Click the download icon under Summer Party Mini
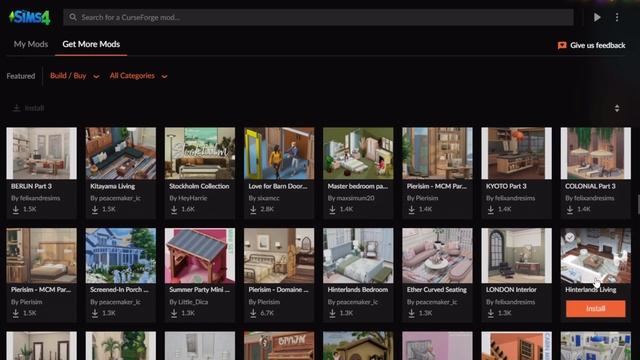 (174, 313)
